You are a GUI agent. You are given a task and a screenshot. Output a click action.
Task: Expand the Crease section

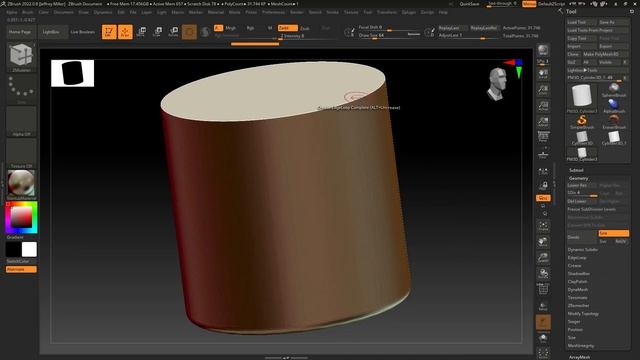(x=575, y=265)
